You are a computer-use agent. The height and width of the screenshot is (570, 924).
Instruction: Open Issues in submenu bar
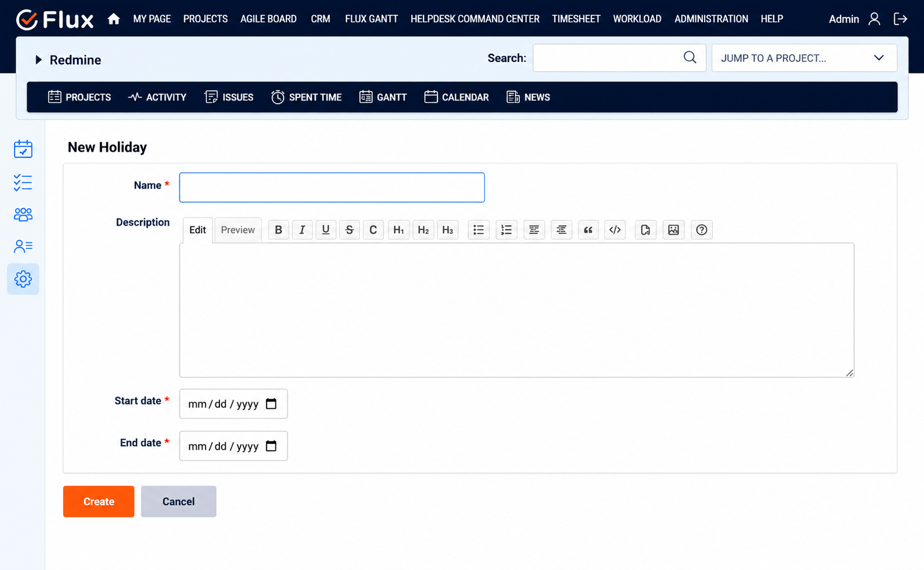click(229, 97)
